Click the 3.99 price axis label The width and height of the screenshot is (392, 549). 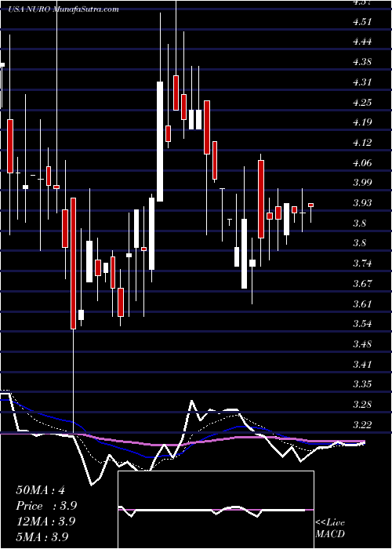(361, 183)
